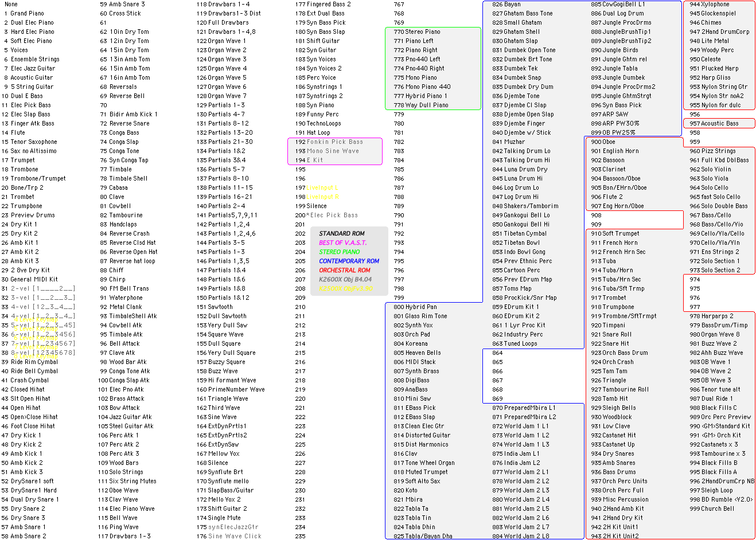Choose 71 Bidir Amb Kick 1
756x540 pixels.
128,114
